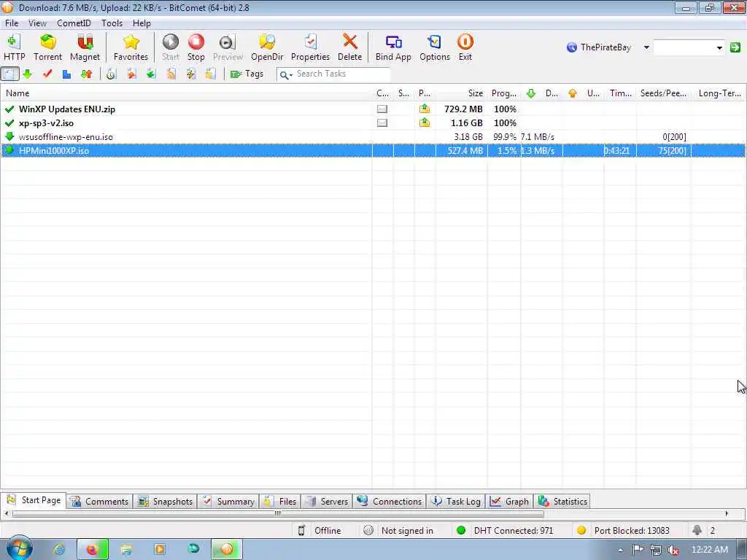Click the Preview toolbar icon
The height and width of the screenshot is (560, 747).
pyautogui.click(x=228, y=47)
